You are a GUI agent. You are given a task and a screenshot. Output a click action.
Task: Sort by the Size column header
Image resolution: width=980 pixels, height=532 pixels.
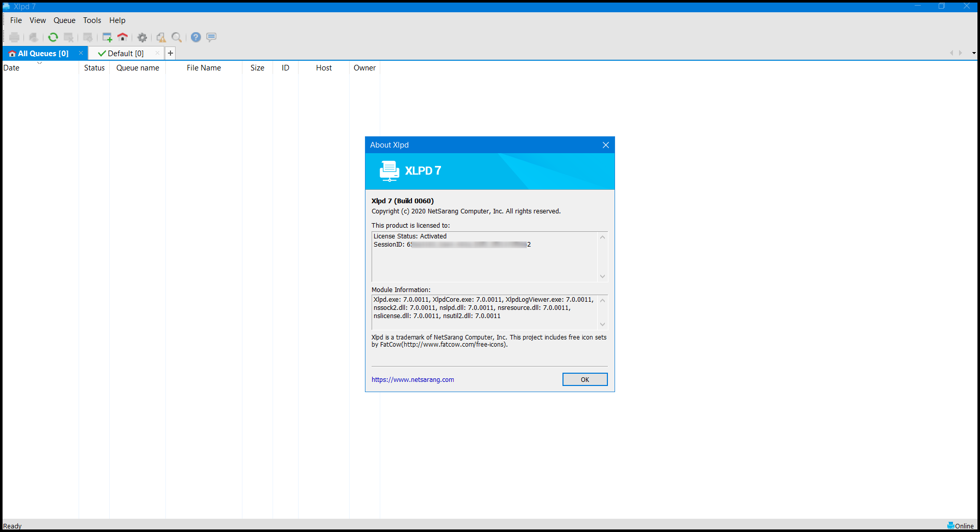point(257,68)
